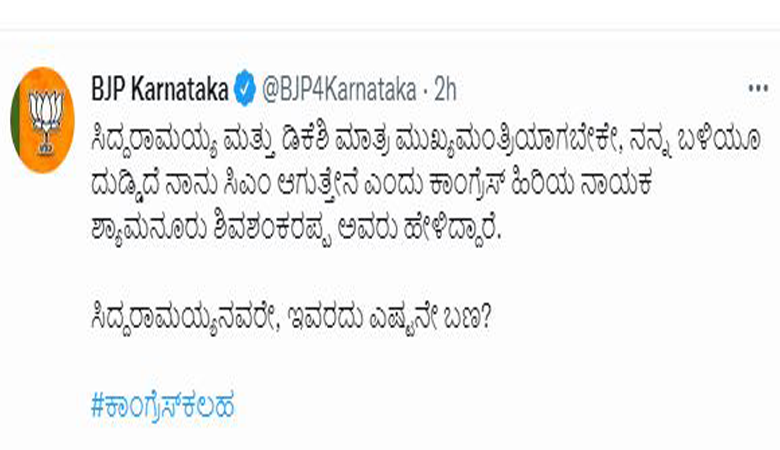This screenshot has height=450, width=780.
Task: Follow the #ಕಾಂಗ್ರೆಸ್‌ಕಲಹ hashtag
Action: pyautogui.click(x=163, y=405)
